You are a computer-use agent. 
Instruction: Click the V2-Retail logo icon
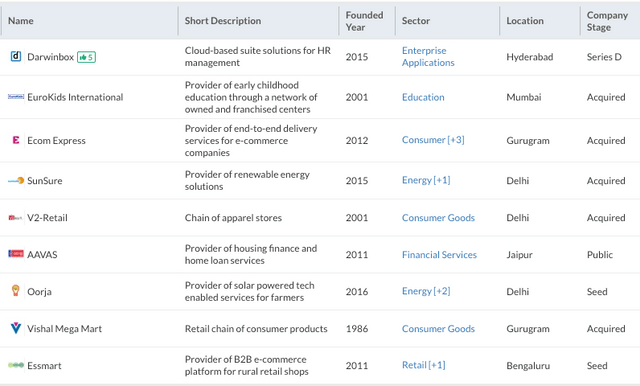[x=16, y=218]
